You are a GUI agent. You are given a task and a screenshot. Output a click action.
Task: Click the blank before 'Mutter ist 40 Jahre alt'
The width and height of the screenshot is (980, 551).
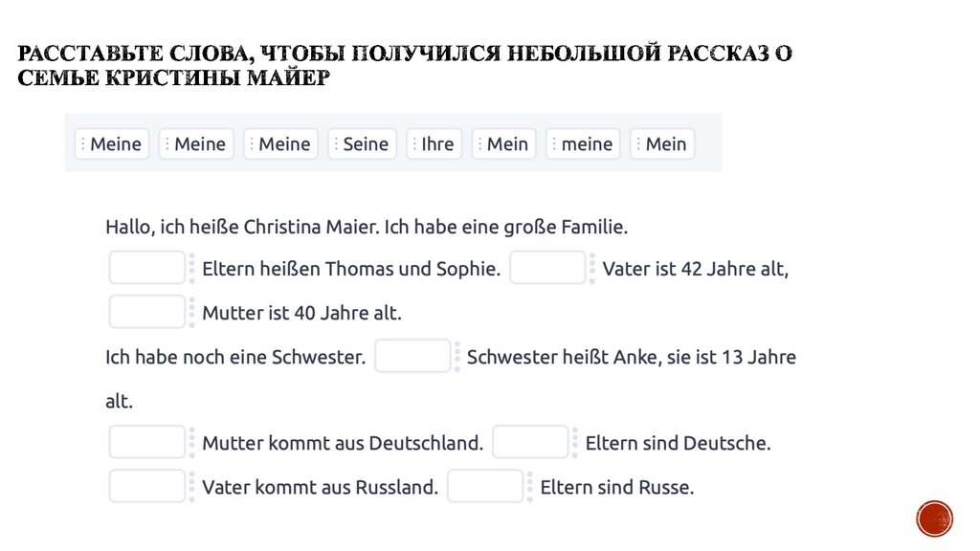coord(146,313)
